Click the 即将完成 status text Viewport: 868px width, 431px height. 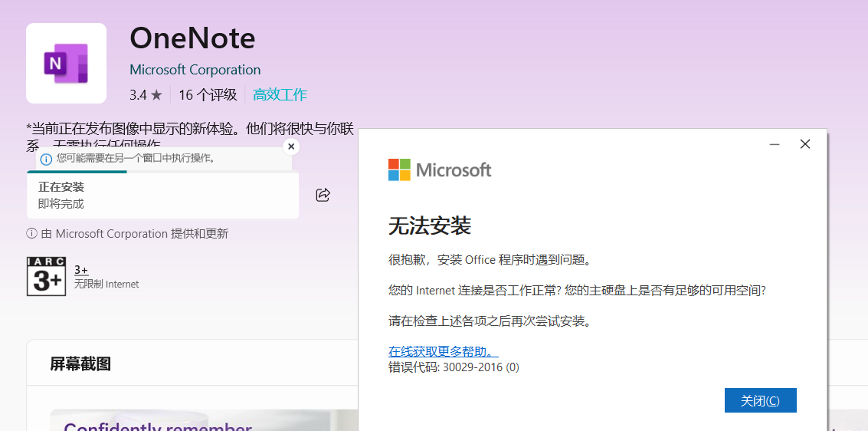(x=61, y=203)
